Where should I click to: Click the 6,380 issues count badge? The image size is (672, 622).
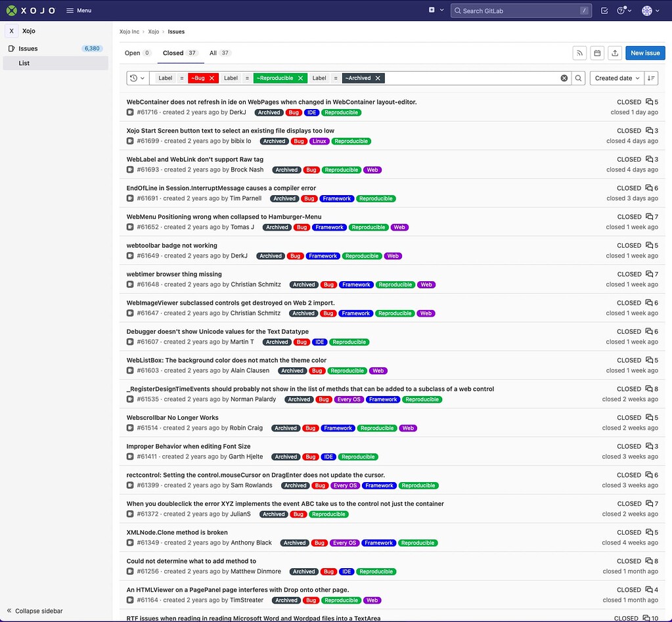pyautogui.click(x=92, y=49)
